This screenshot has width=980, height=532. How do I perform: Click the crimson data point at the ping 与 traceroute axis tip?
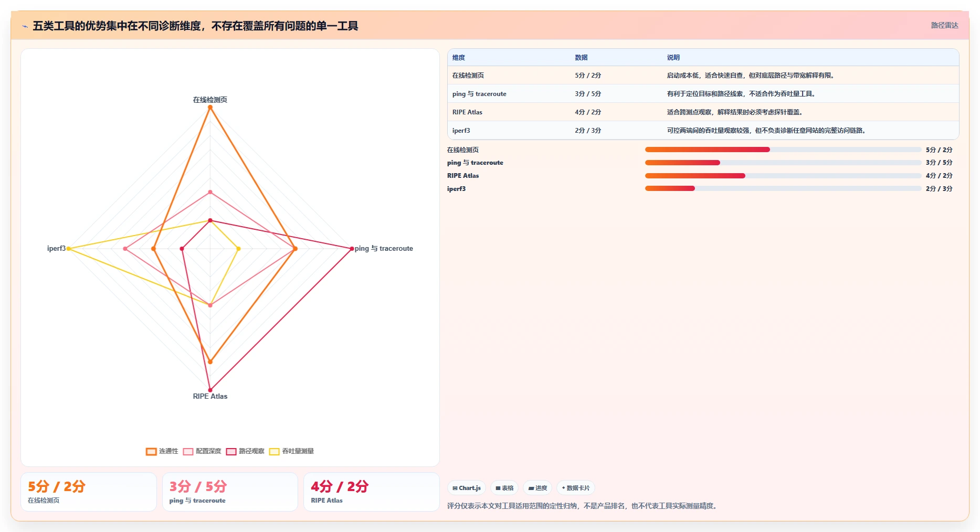click(352, 249)
